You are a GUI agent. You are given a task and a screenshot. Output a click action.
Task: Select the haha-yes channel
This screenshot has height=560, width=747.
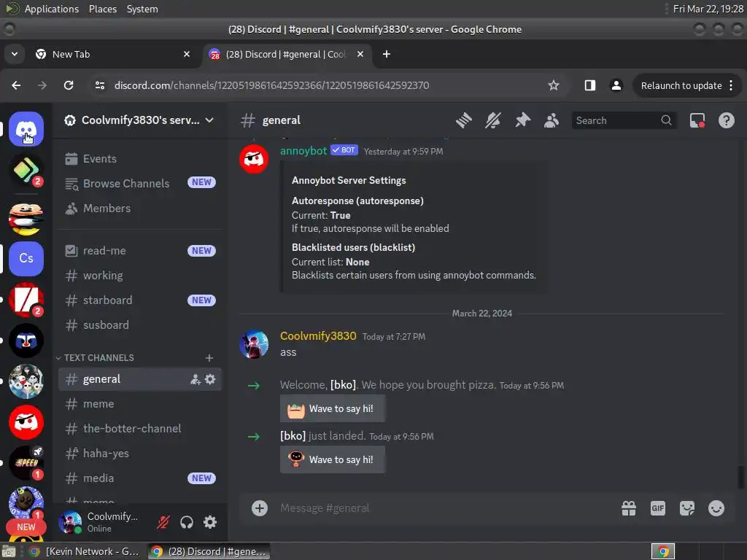tap(139, 454)
